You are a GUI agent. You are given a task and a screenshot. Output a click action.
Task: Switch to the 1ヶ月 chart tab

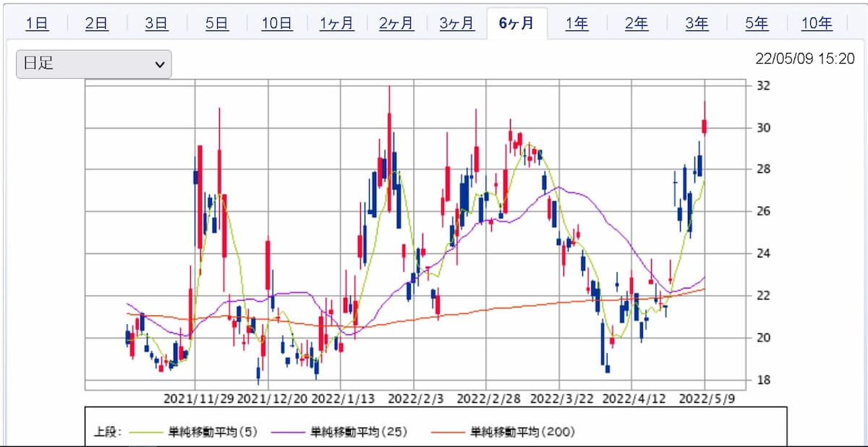click(336, 23)
